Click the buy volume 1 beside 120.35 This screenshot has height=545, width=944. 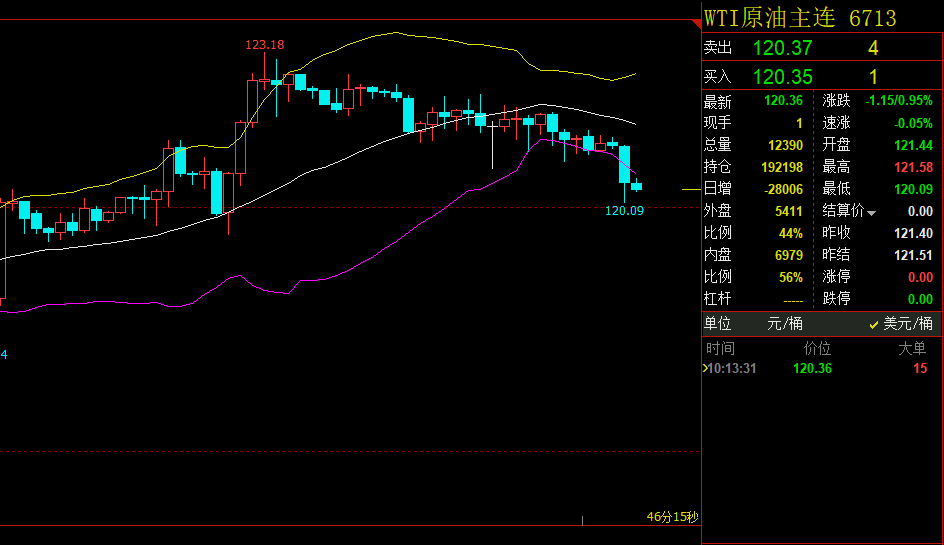pyautogui.click(x=874, y=77)
